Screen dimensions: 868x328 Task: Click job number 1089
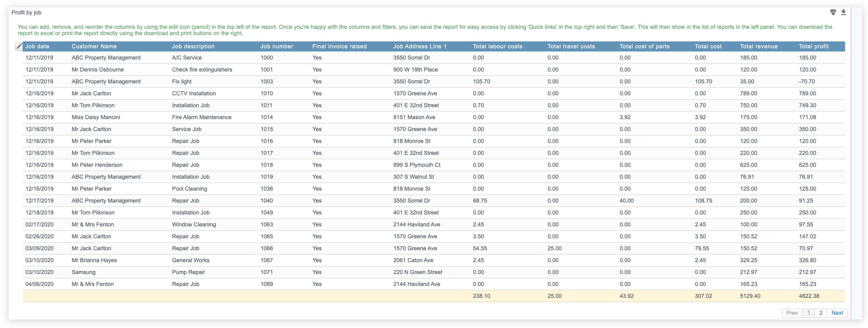coord(267,284)
